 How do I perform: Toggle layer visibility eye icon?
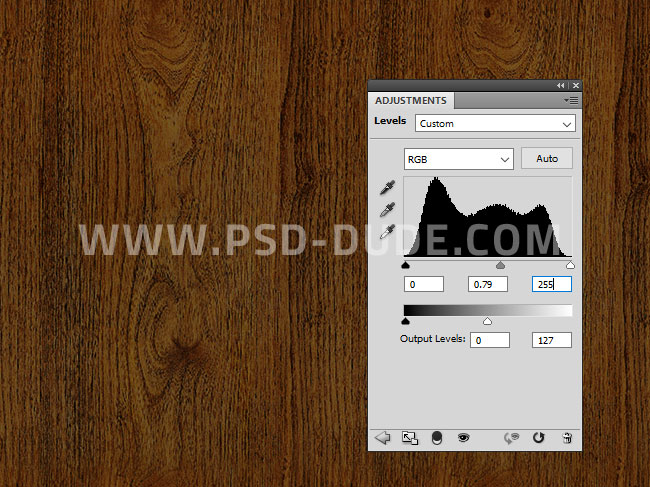point(463,437)
